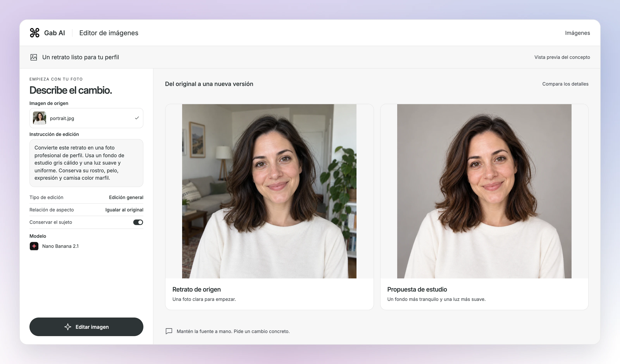Click the 'Instrucción de edición' label

[54, 134]
